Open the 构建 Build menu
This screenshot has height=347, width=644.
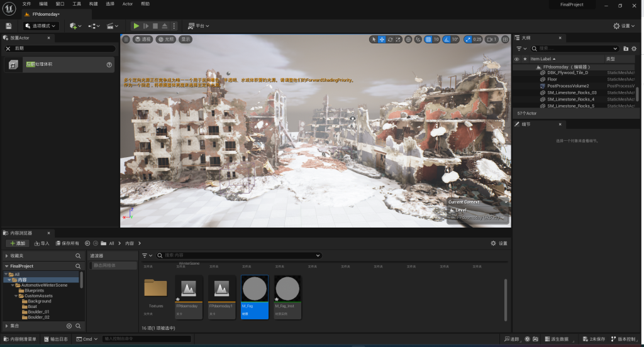coord(94,4)
